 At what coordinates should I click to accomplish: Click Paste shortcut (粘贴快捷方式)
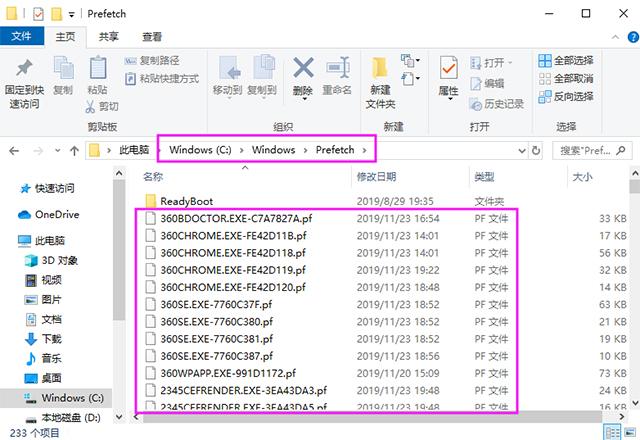[x=162, y=78]
